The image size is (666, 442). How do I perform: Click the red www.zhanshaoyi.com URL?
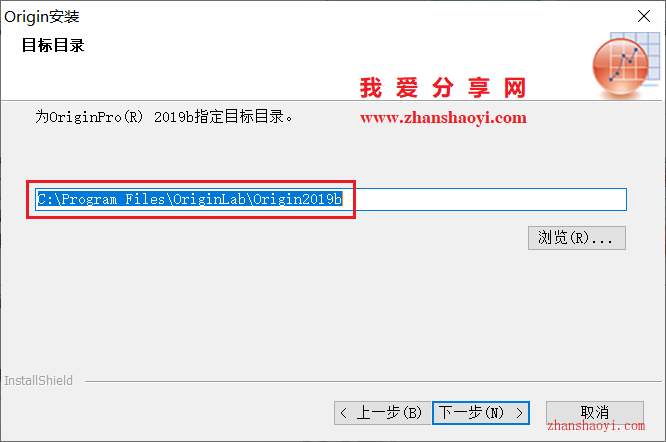pos(443,118)
